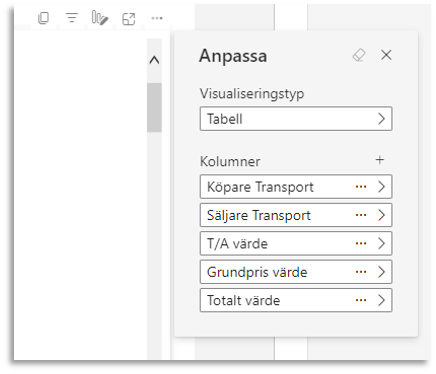Image resolution: width=436 pixels, height=374 pixels.
Task: Close the Anpassa panel
Action: pyautogui.click(x=386, y=55)
